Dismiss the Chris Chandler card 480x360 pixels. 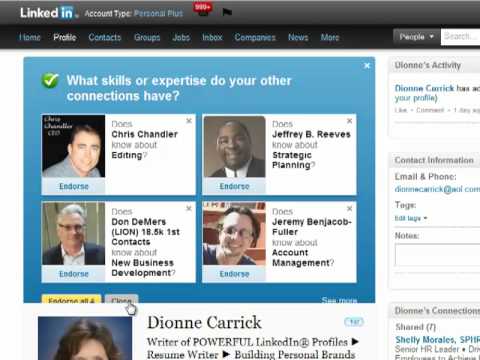tap(189, 121)
